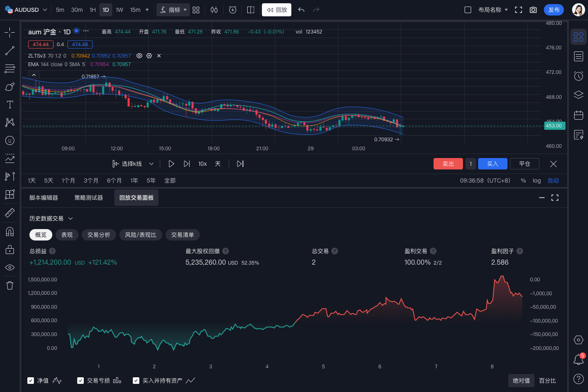
Task: Open ZLTSv3 indicator settings gear
Action: pyautogui.click(x=149, y=56)
